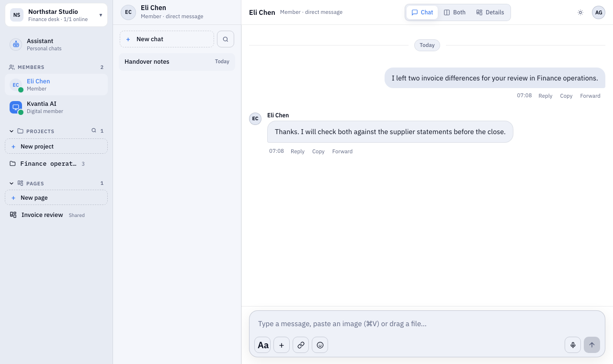Insert a link using the link icon

301,345
